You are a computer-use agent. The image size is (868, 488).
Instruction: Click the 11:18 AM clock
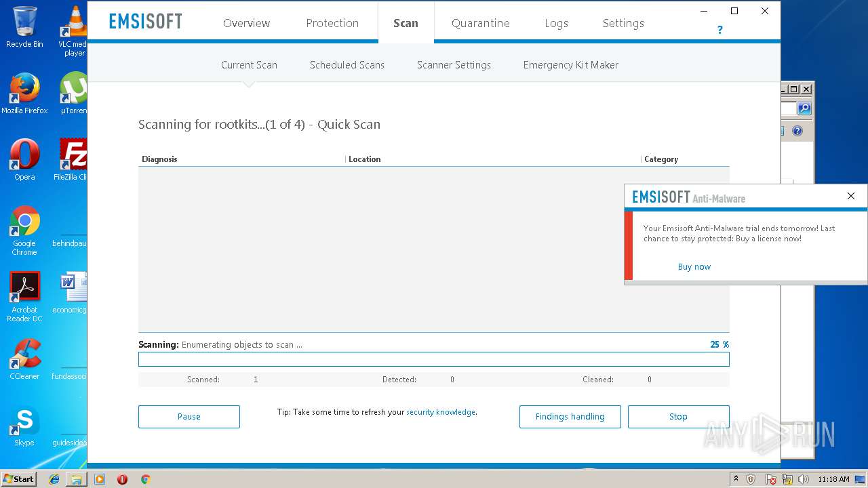point(833,479)
